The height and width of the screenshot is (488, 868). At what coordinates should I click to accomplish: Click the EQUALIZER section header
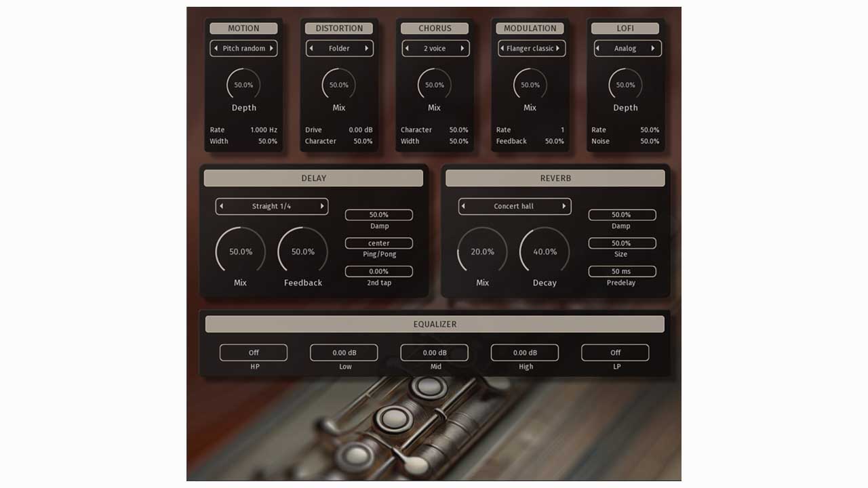click(x=435, y=324)
